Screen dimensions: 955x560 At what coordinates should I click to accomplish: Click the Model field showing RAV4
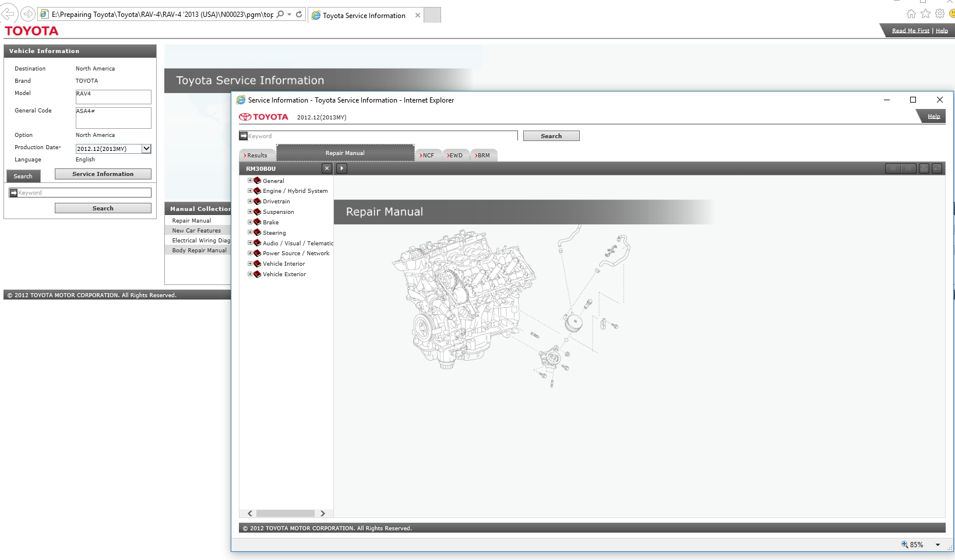(113, 97)
